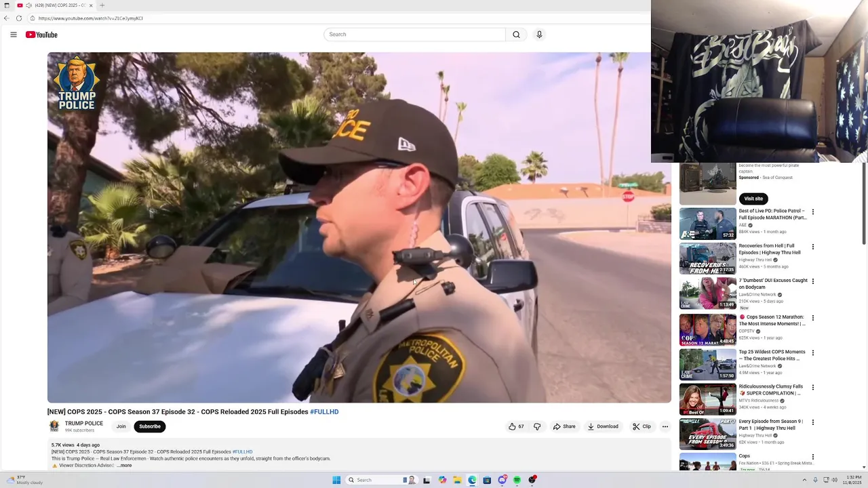Go back with the browser back arrow
Image resolution: width=868 pixels, height=488 pixels.
(7, 18)
